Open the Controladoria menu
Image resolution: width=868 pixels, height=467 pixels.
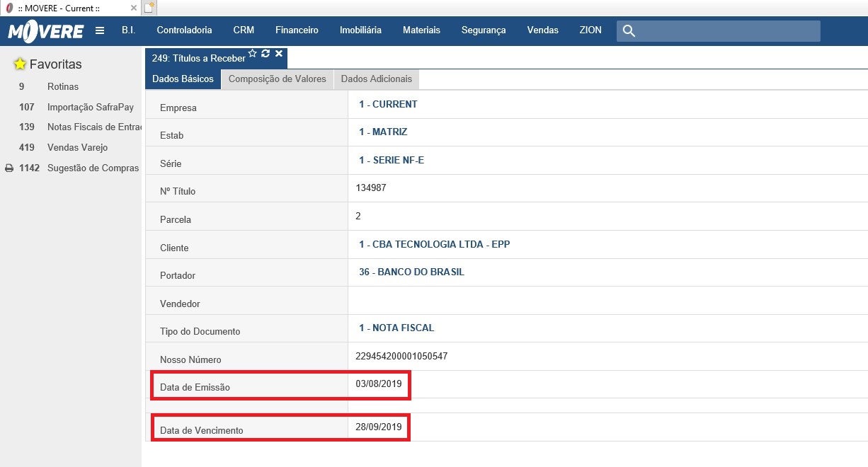pos(184,30)
